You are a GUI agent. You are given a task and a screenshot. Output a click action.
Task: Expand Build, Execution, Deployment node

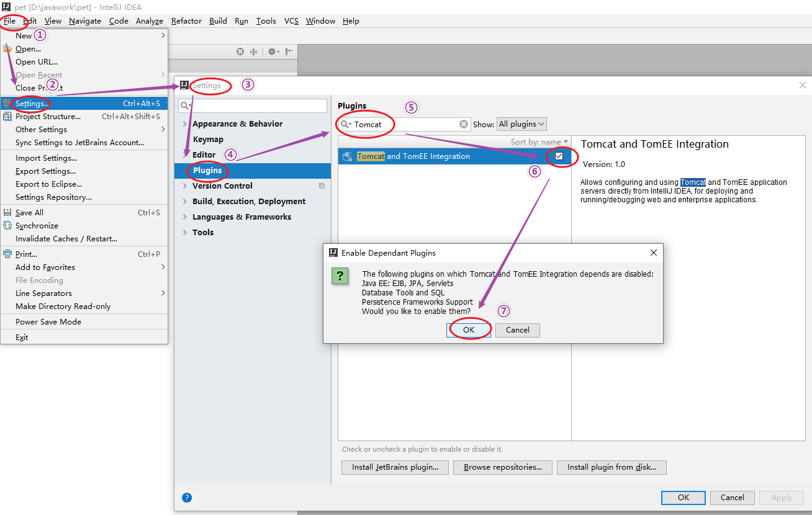[185, 201]
